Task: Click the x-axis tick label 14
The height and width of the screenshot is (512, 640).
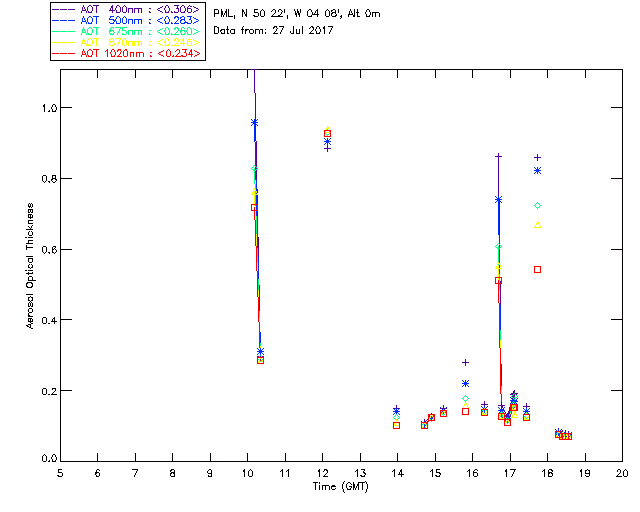Action: coord(398,474)
